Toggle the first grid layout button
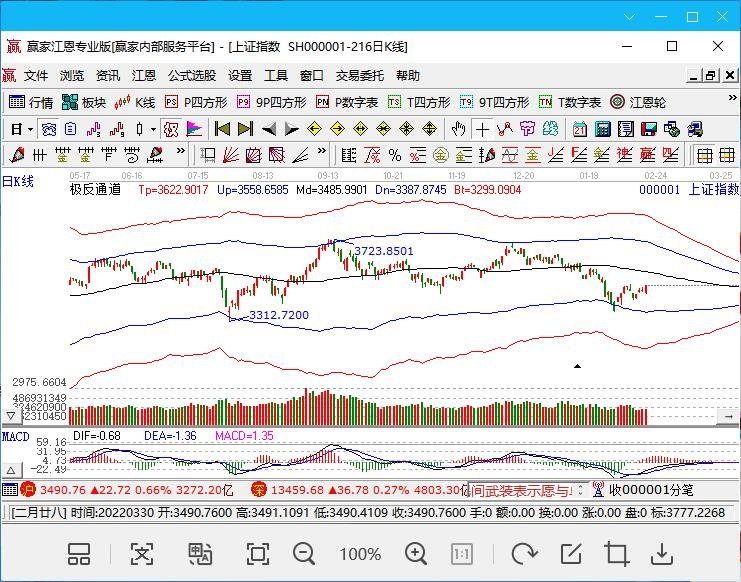The image size is (741, 582). pyautogui.click(x=704, y=155)
